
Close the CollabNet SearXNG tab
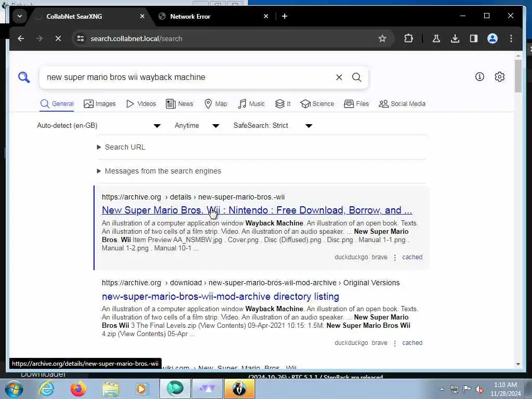[x=142, y=16]
